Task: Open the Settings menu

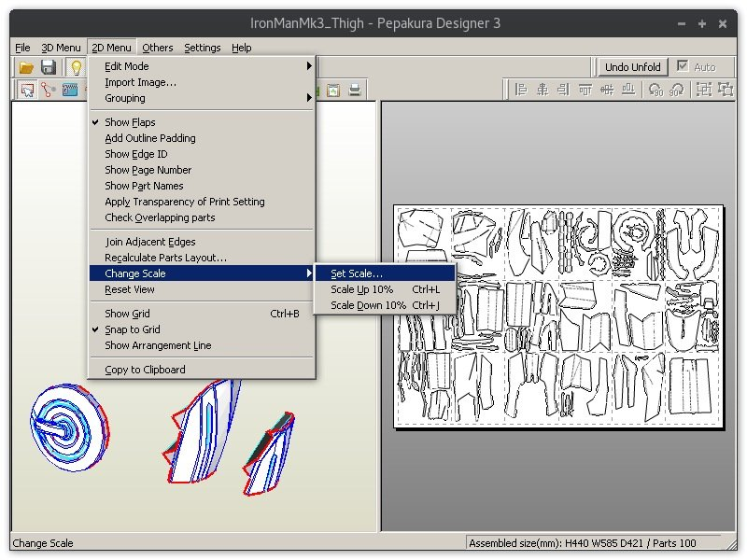Action: tap(203, 48)
